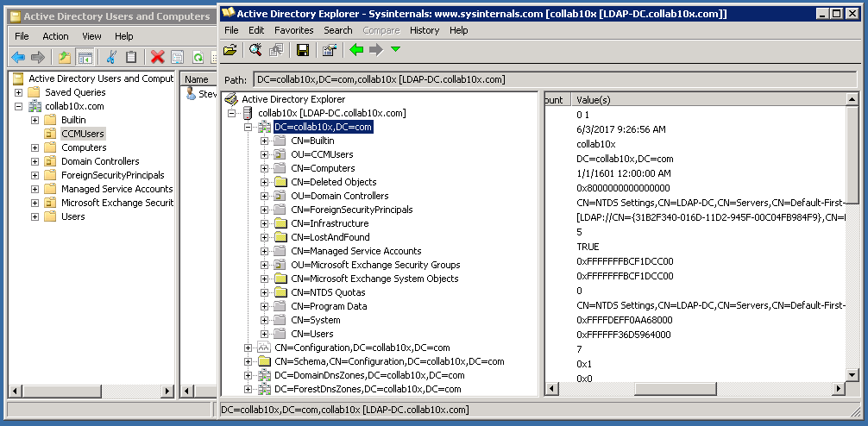Click the Properties icon in AD Explorer toolbar
The image size is (868, 426).
[330, 50]
